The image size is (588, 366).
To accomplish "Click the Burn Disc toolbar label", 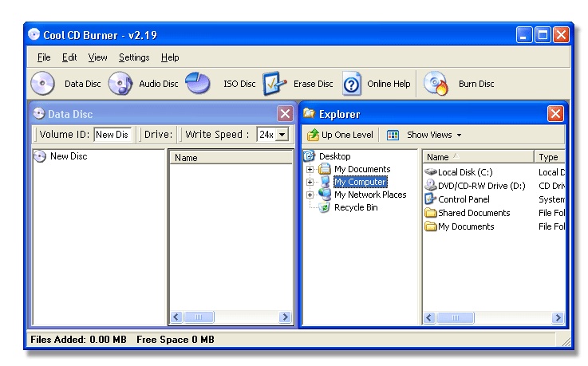I will [476, 84].
